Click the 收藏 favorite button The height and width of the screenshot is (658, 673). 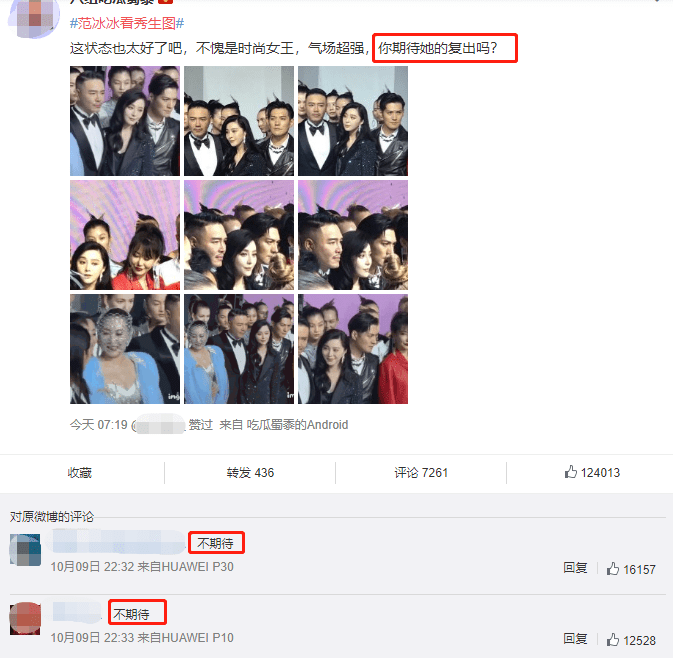click(x=80, y=473)
